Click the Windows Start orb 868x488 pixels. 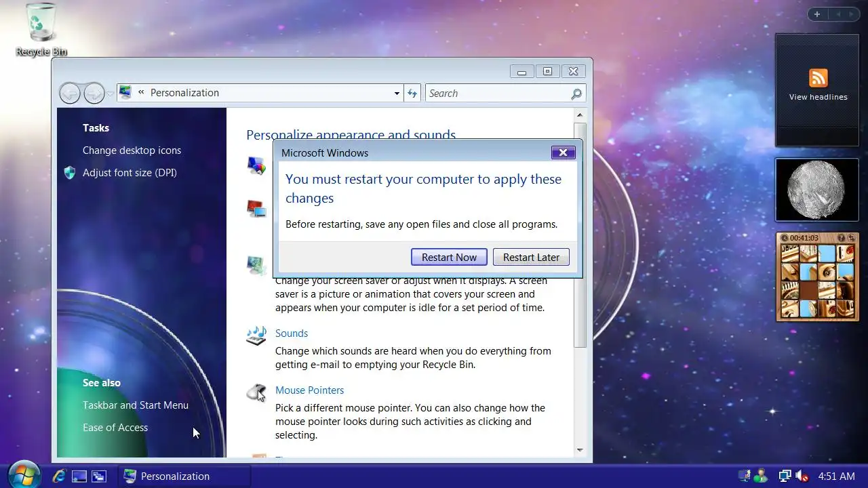24,475
